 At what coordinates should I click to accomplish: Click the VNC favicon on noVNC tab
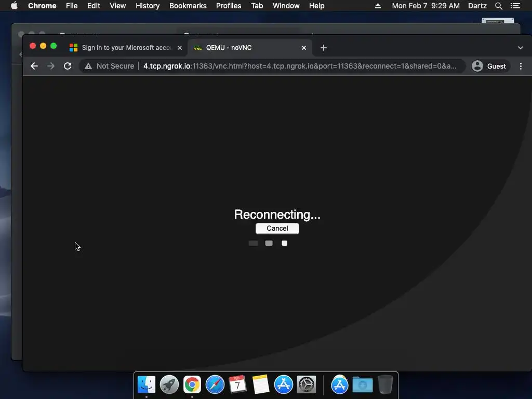click(198, 48)
